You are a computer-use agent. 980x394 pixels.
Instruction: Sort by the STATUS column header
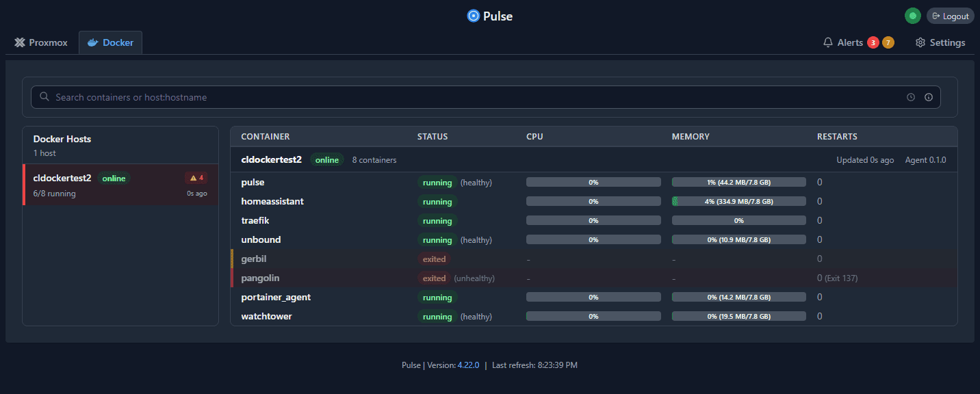pos(433,137)
